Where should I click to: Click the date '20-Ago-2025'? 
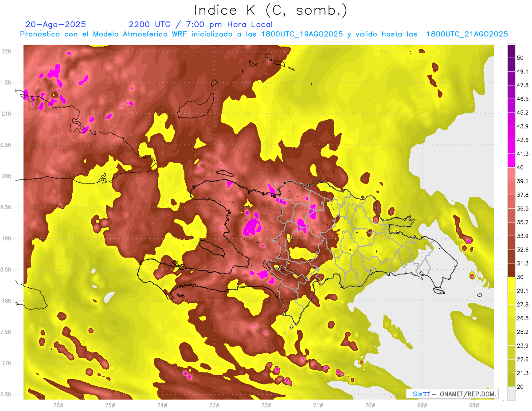56,24
